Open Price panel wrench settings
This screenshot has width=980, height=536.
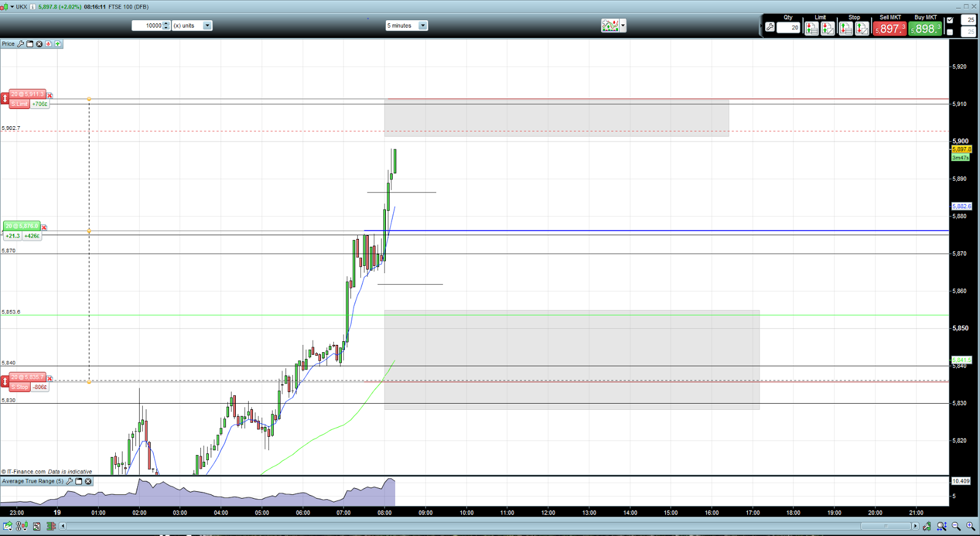pyautogui.click(x=21, y=44)
